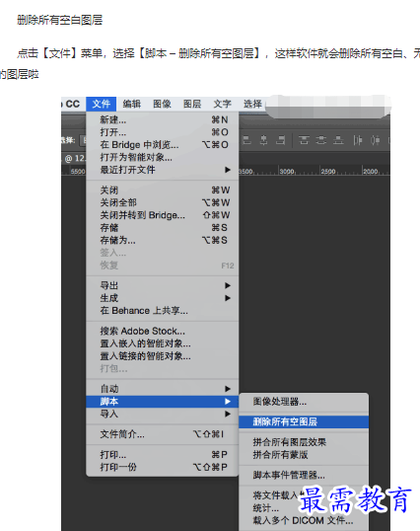
Task: Choose 打印... menu entry
Action: 163,455
